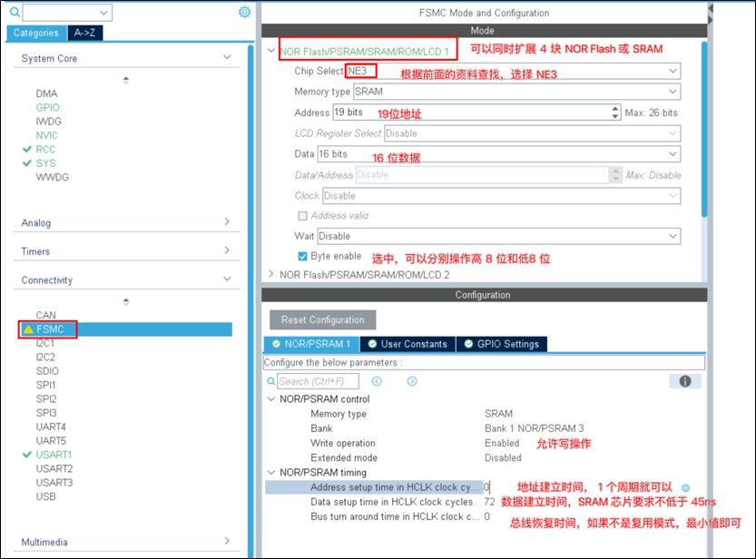The image size is (756, 559).
Task: Click the info icon in Configuration panel
Action: click(x=685, y=381)
